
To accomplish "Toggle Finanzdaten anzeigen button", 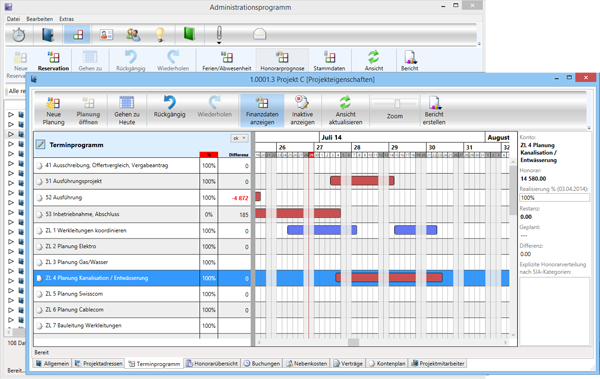I will pos(262,111).
